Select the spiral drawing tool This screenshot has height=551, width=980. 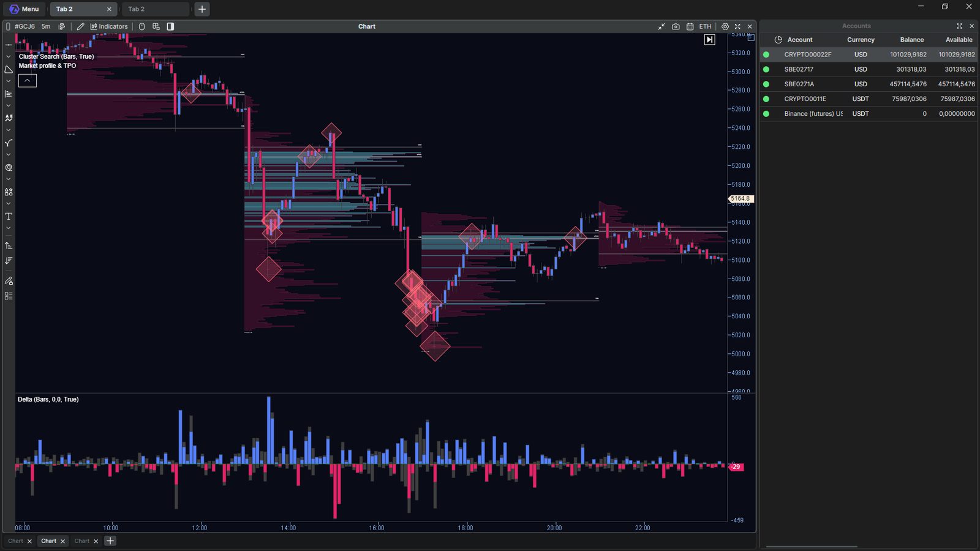pyautogui.click(x=9, y=167)
